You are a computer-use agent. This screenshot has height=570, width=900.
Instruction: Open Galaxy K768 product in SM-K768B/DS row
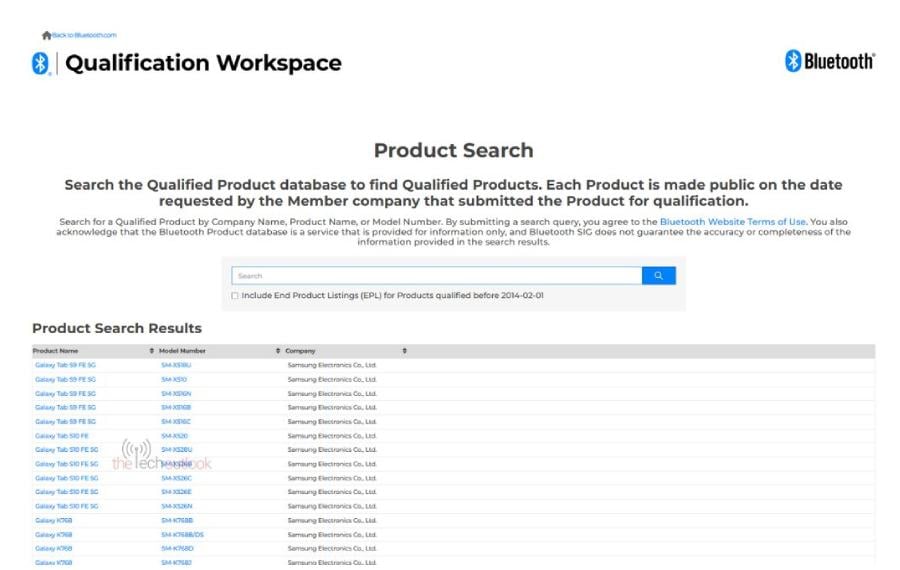53,535
